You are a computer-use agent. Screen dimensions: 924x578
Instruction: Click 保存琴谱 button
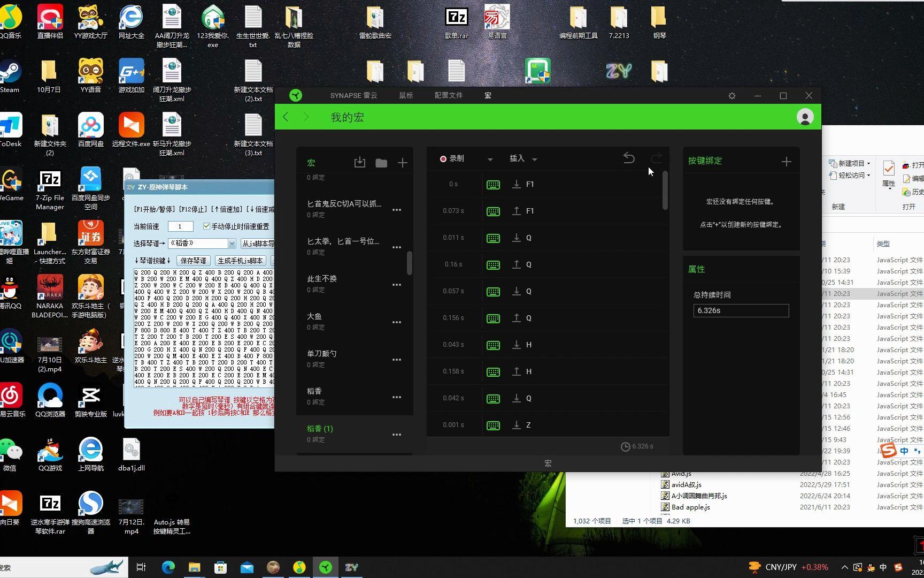click(x=194, y=261)
